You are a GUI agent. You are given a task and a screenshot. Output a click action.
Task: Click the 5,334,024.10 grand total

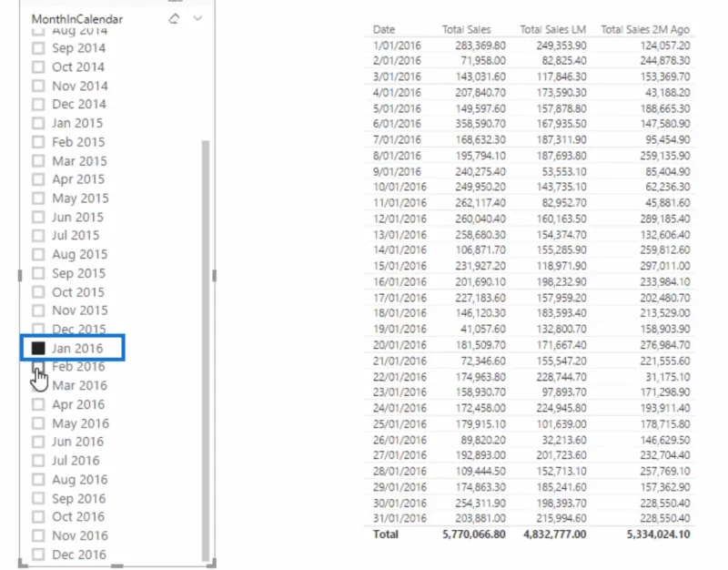pos(658,534)
